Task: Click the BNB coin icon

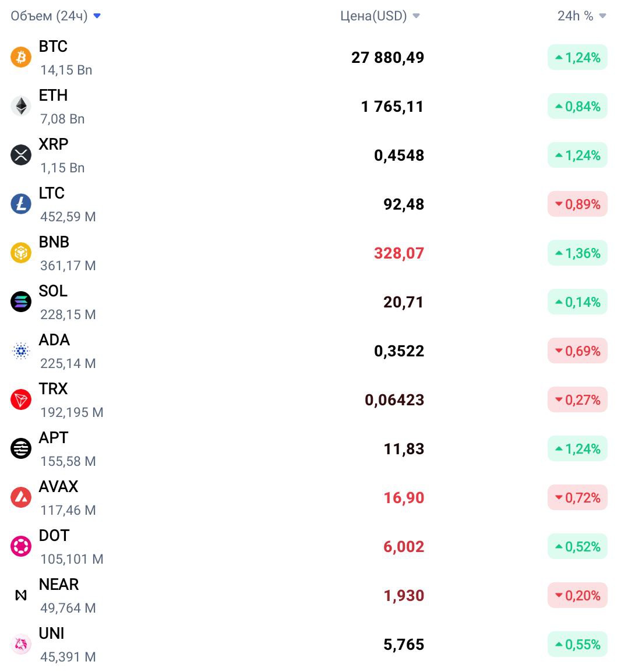Action: [x=21, y=253]
